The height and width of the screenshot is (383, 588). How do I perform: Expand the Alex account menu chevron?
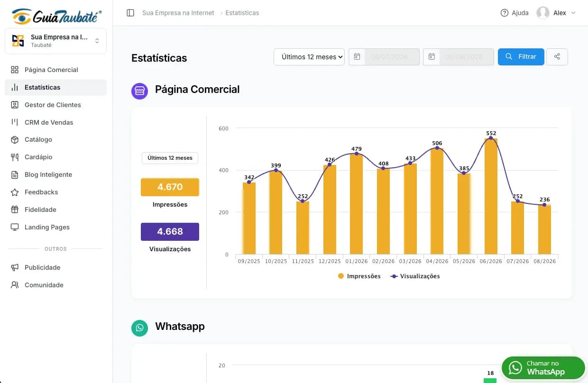(573, 13)
